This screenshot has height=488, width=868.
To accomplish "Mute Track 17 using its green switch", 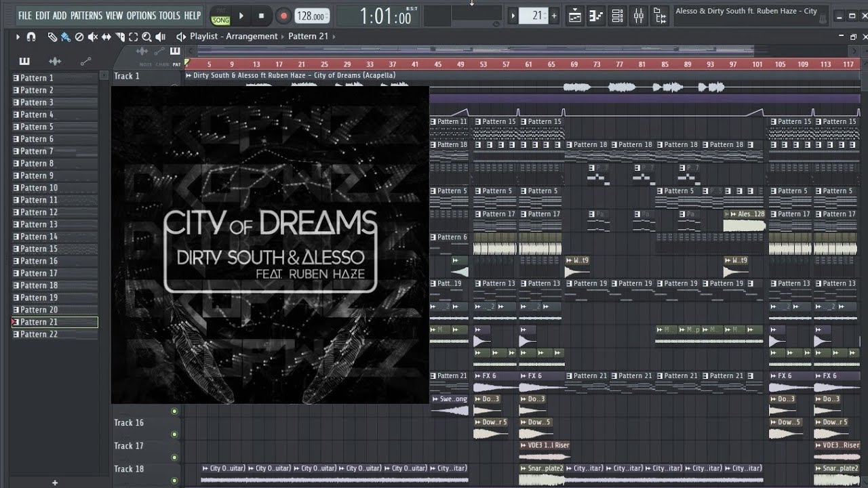I will (174, 457).
